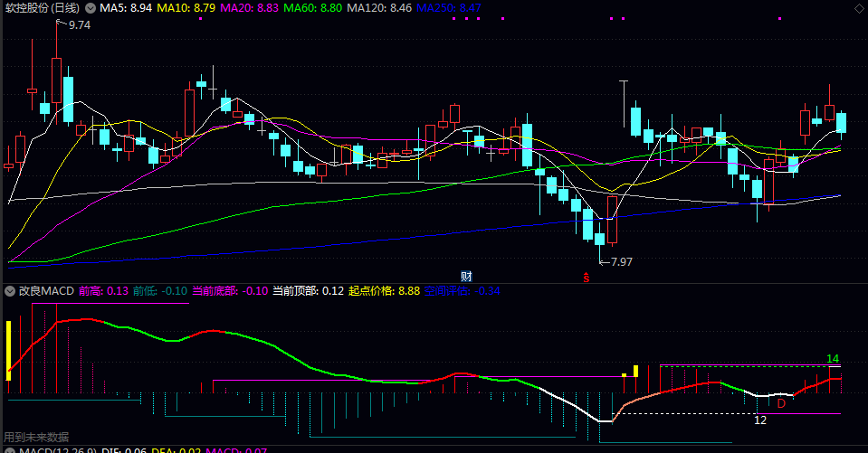Click the 前低: -0.10 value
Image resolution: width=868 pixels, height=453 pixels.
pos(160,291)
